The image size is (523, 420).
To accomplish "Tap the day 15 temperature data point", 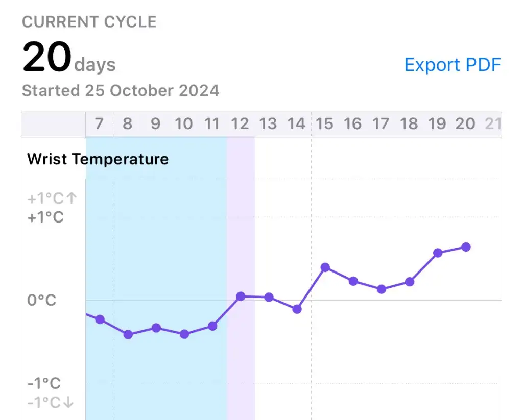I will pyautogui.click(x=325, y=267).
